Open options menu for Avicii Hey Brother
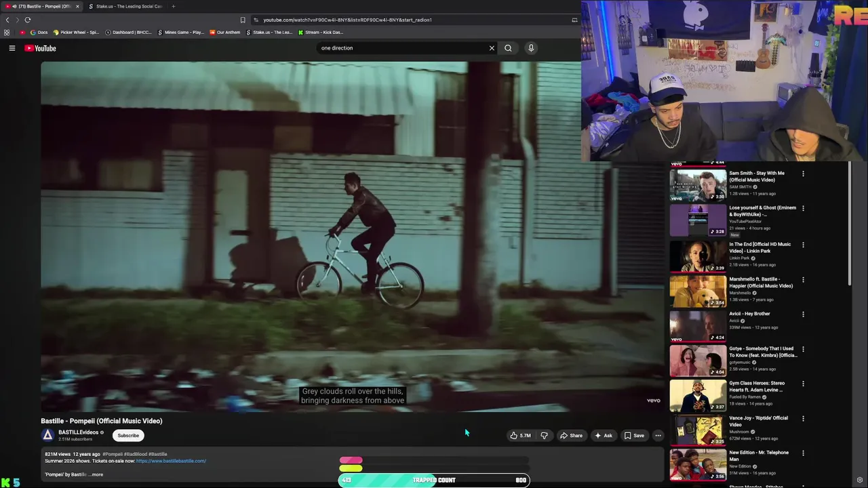Viewport: 868px width, 488px height. (x=803, y=314)
